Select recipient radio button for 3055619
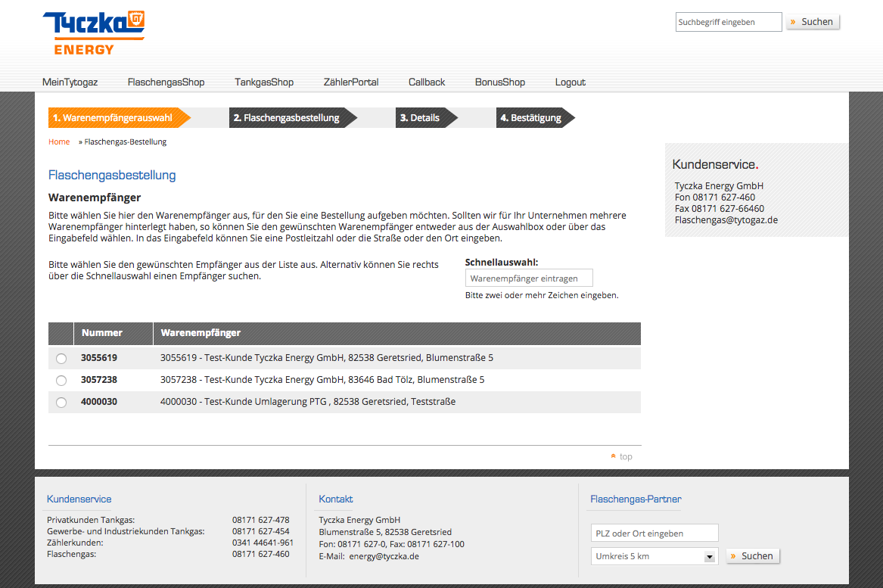 pyautogui.click(x=61, y=358)
